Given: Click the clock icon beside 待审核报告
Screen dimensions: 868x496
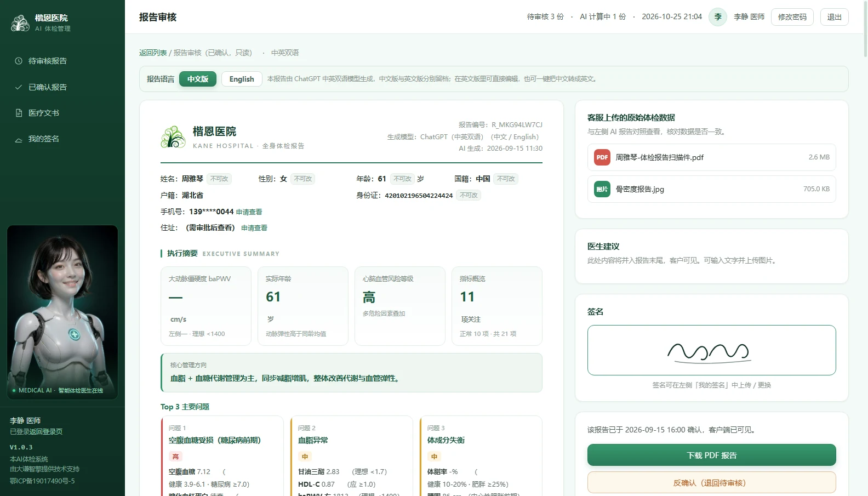Looking at the screenshot, I should (19, 61).
